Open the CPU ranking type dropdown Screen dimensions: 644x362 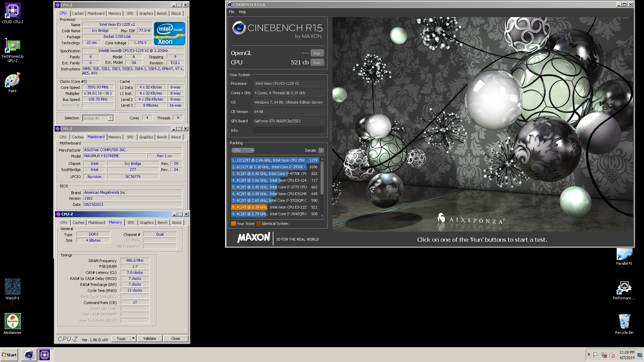(243, 150)
